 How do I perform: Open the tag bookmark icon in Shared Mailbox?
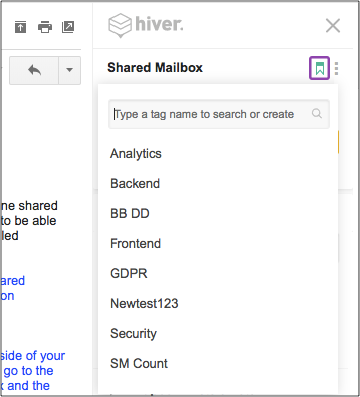point(320,68)
